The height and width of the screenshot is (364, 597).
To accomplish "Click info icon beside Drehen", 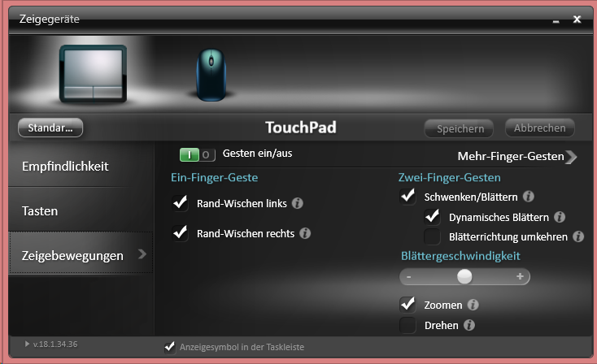I will [469, 325].
